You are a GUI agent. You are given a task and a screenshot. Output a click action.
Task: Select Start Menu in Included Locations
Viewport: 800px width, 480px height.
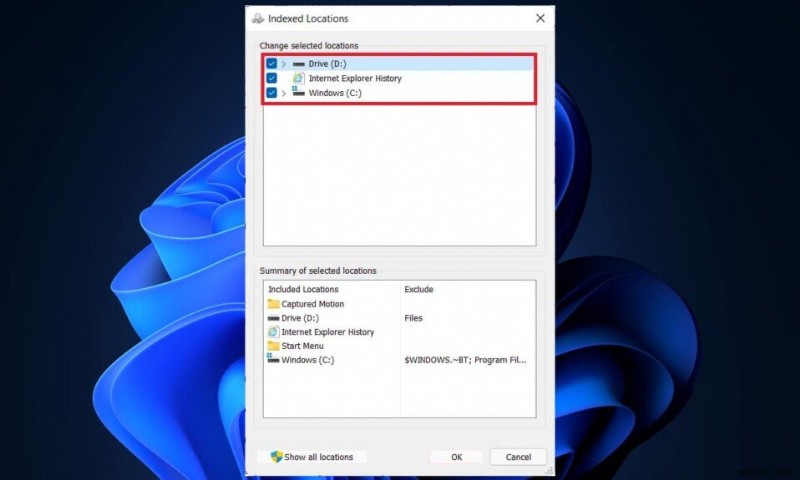[302, 346]
